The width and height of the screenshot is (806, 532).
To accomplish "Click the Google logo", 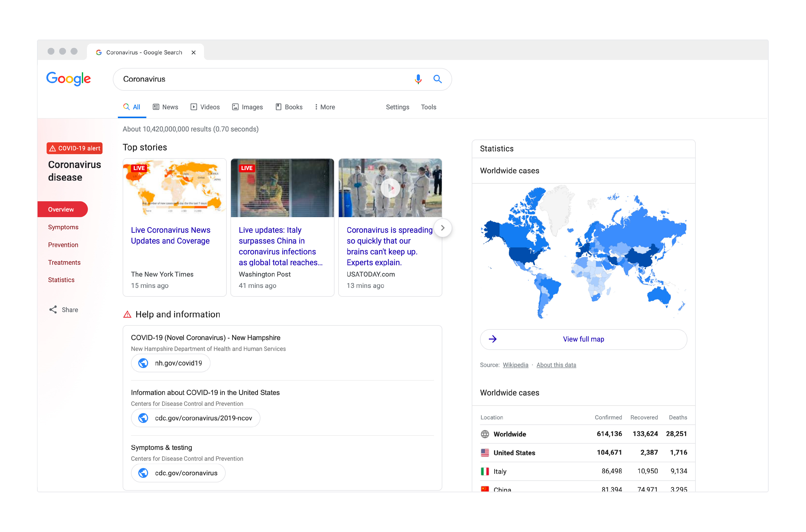I will point(69,79).
